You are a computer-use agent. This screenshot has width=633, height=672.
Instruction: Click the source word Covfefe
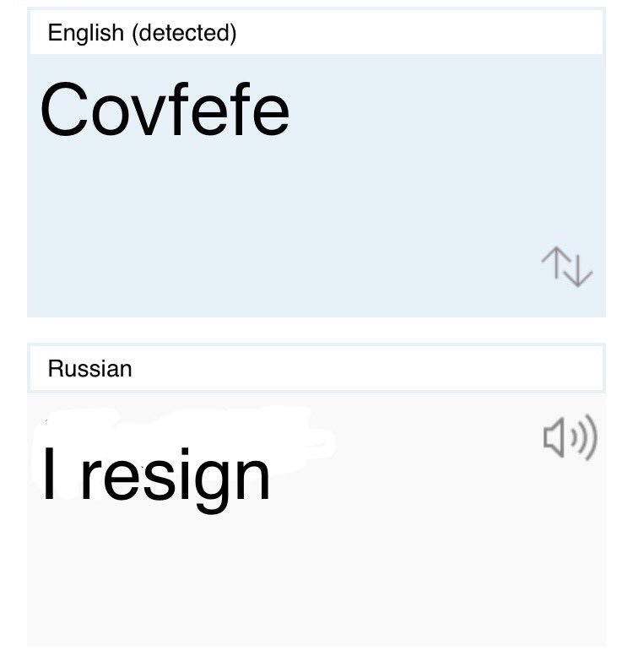pyautogui.click(x=165, y=111)
